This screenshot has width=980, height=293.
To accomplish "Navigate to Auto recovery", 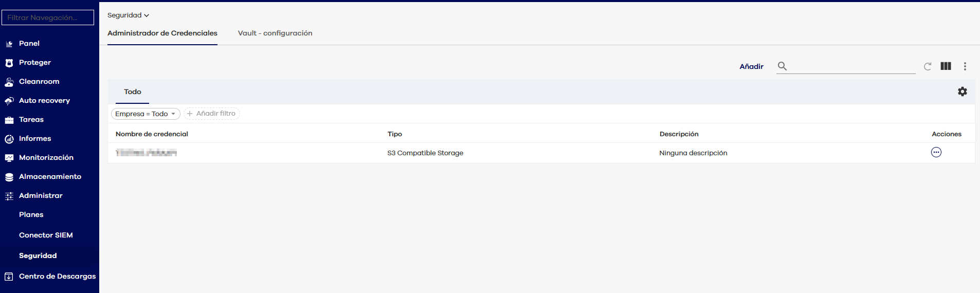I will 44,101.
